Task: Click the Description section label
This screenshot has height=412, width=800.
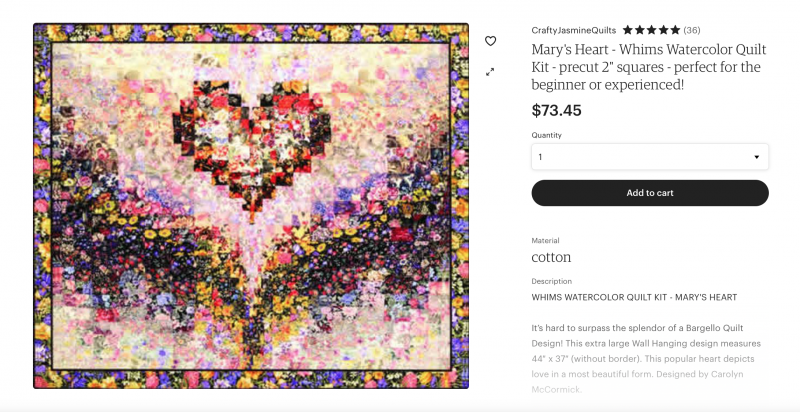Action: pyautogui.click(x=552, y=281)
